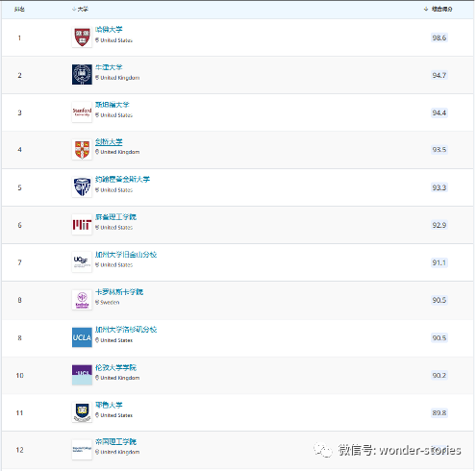
Task: Open the 加州大学旧金山分校 link
Action: pyautogui.click(x=126, y=255)
